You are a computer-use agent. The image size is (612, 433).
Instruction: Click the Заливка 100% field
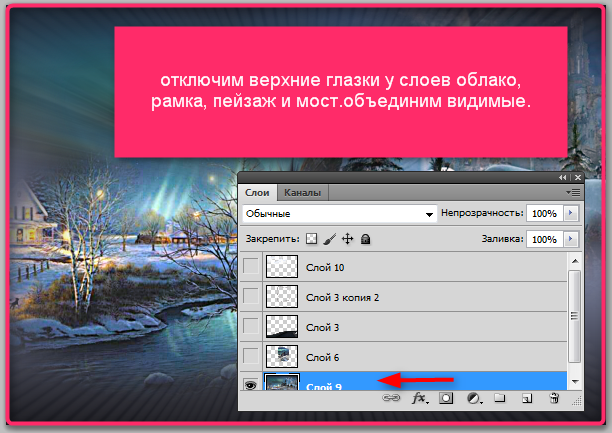click(x=544, y=239)
